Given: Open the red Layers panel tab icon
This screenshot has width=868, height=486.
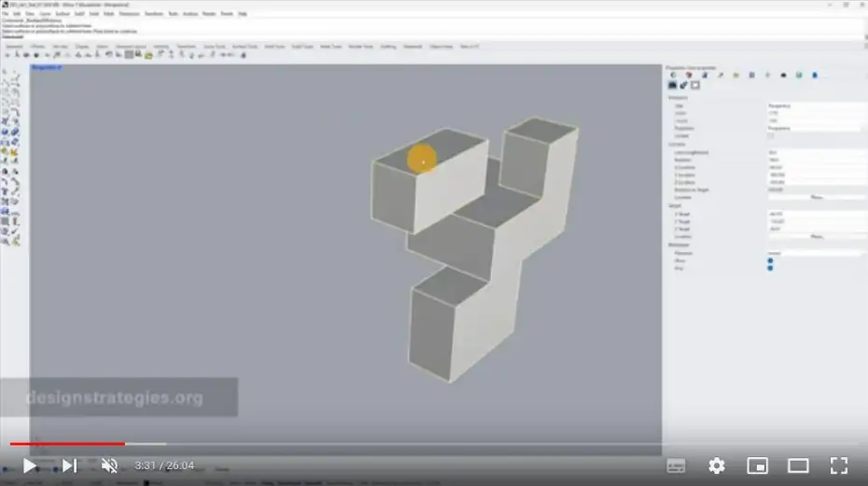Looking at the screenshot, I should (689, 76).
